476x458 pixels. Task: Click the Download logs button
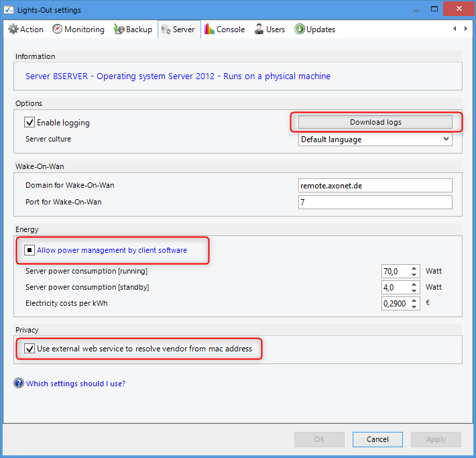(375, 122)
